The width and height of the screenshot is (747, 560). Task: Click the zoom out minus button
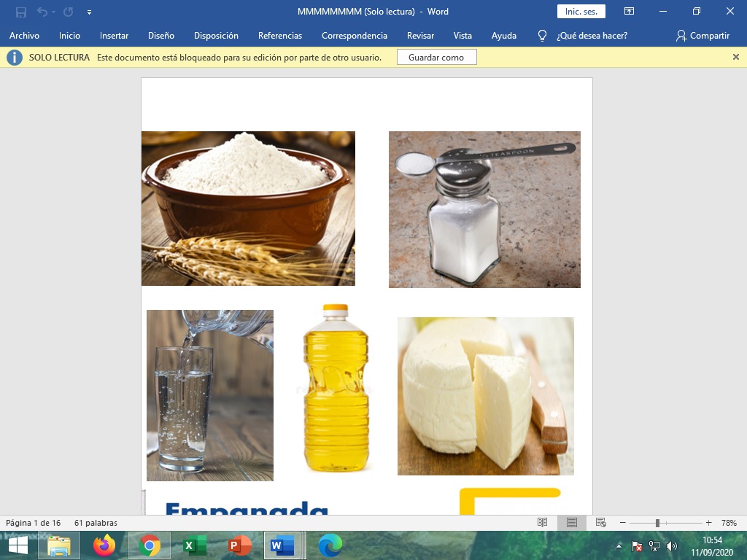tap(622, 523)
